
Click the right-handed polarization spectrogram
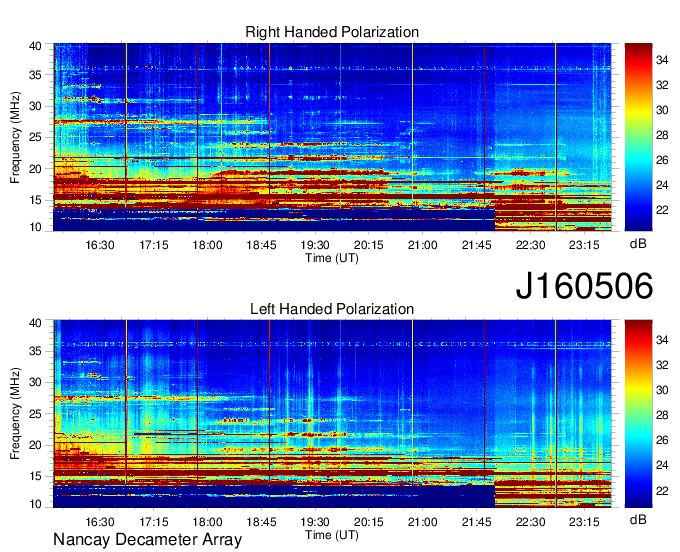coord(332,137)
